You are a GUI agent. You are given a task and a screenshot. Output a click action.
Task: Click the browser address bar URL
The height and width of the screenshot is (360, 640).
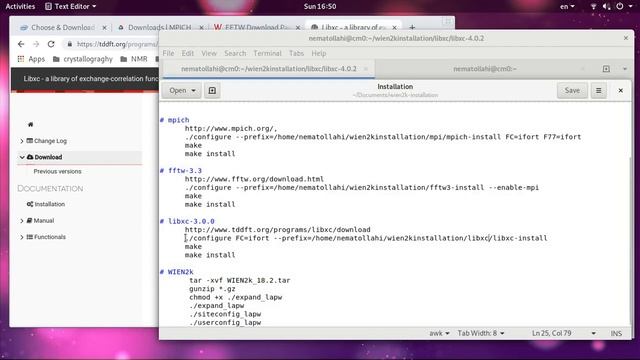(x=117, y=44)
